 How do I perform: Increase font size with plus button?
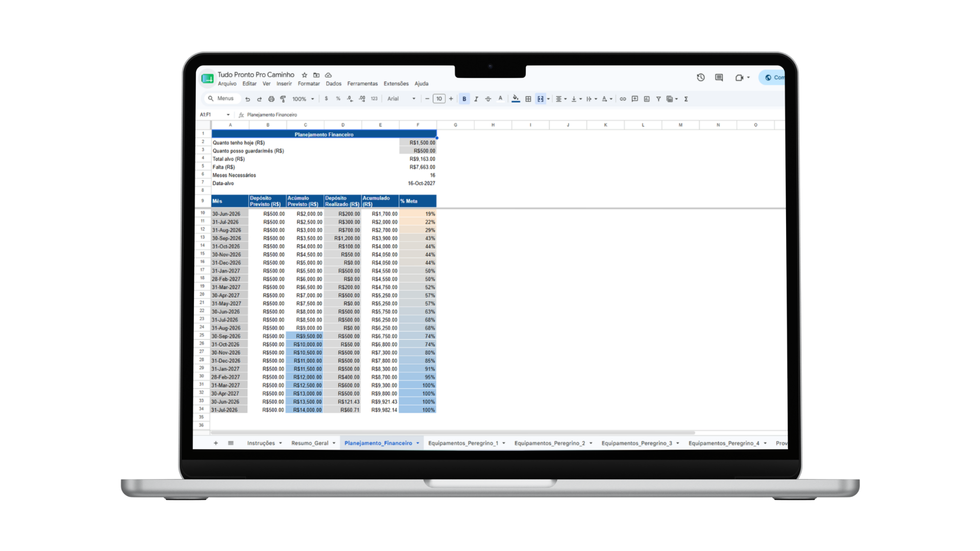coord(451,99)
